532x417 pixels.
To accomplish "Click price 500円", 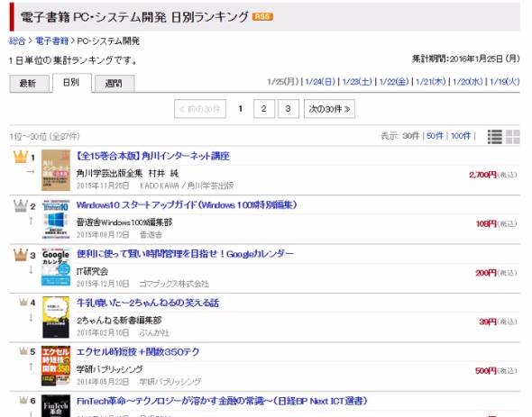I will pos(486,371).
